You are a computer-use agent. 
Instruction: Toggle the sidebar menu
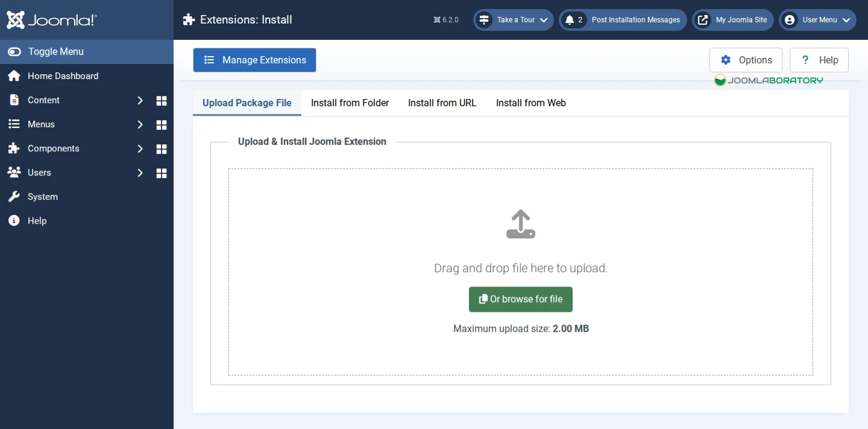click(87, 52)
